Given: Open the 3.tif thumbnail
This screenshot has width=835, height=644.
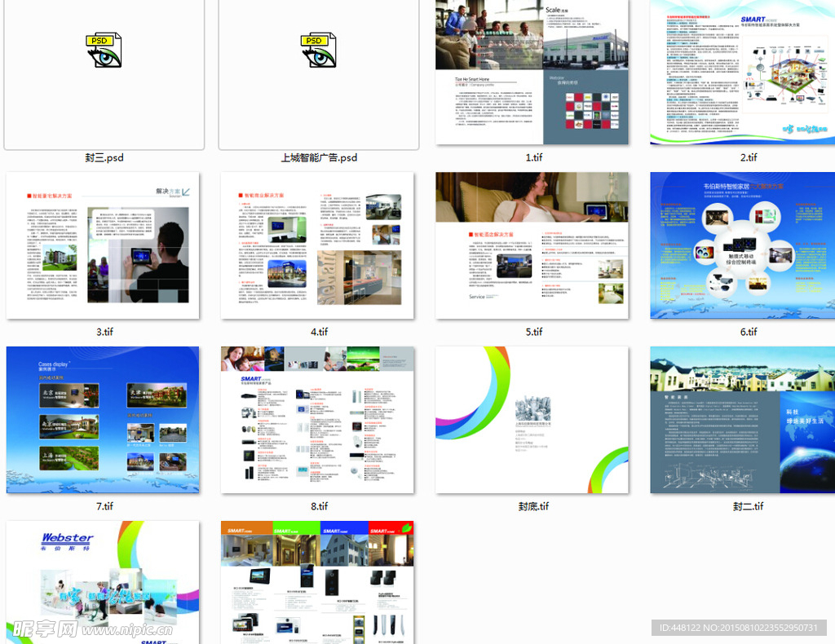Looking at the screenshot, I should point(103,245).
